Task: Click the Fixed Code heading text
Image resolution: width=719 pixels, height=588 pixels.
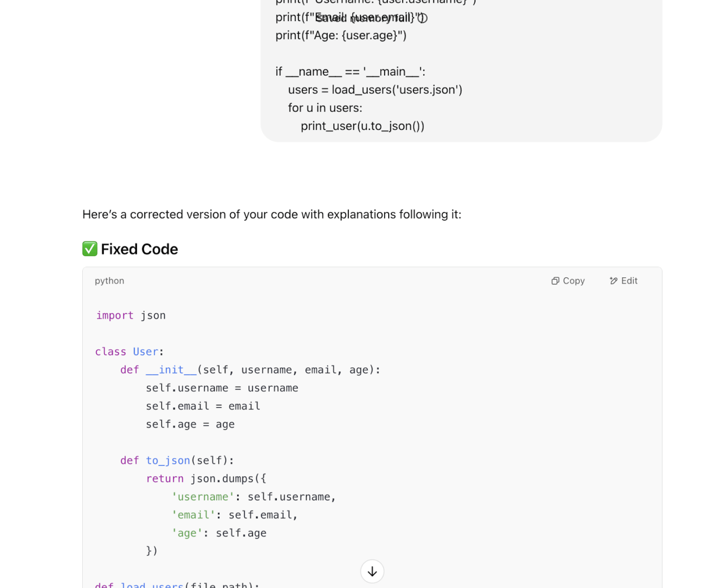Action: pyautogui.click(x=139, y=249)
